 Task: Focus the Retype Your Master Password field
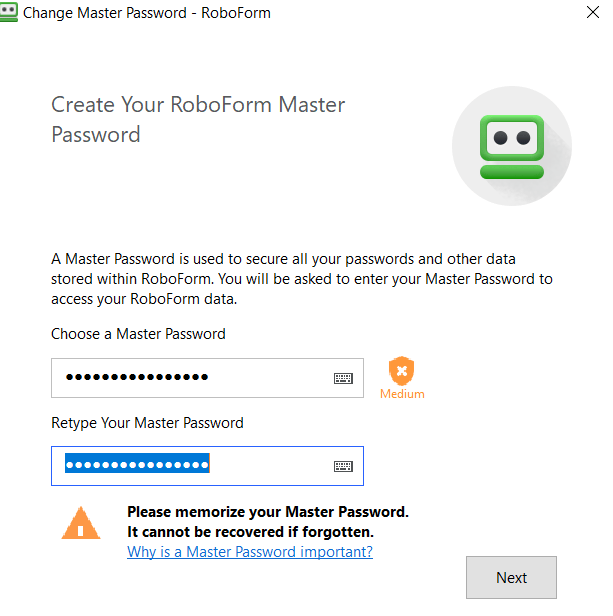[207, 466]
